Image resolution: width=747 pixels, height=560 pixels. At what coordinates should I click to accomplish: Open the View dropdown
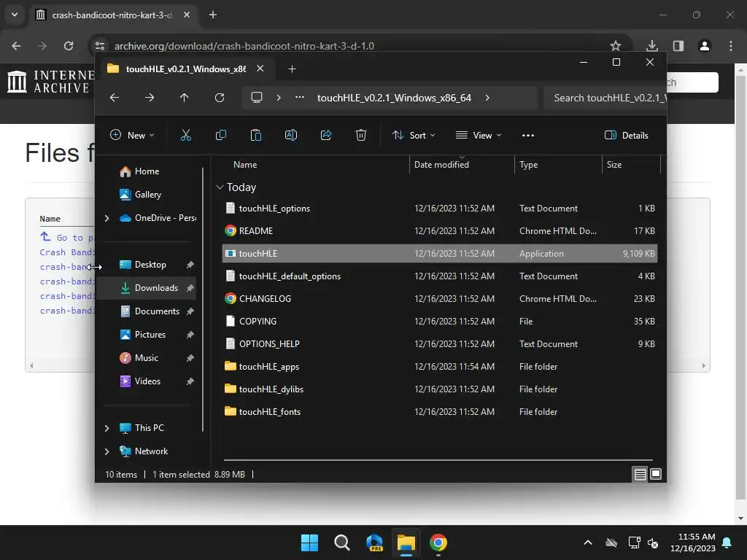[x=479, y=135]
